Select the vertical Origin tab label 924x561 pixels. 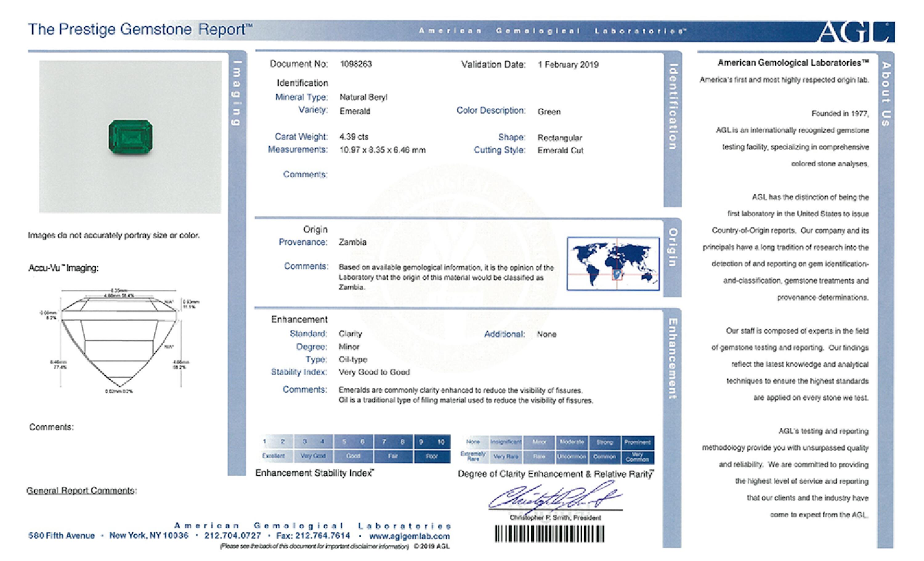point(673,248)
